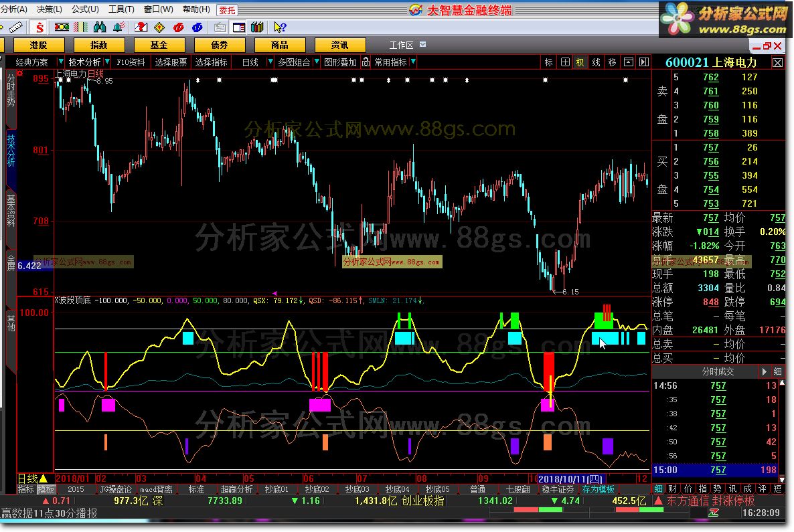Screen dimensions: 794x532
Task: Click the small red gear icon at chart corner
Action: (x=19, y=74)
